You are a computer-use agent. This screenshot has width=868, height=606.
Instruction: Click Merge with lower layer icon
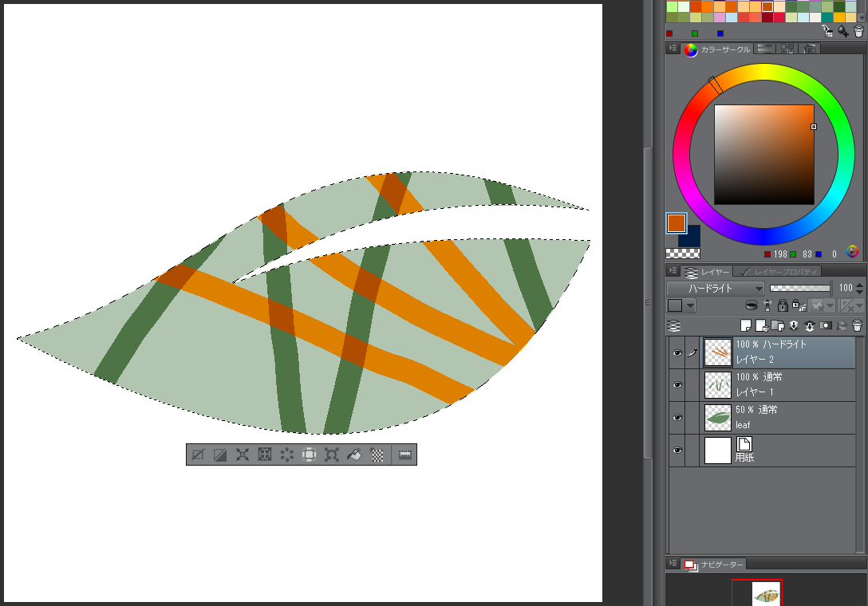(x=809, y=326)
